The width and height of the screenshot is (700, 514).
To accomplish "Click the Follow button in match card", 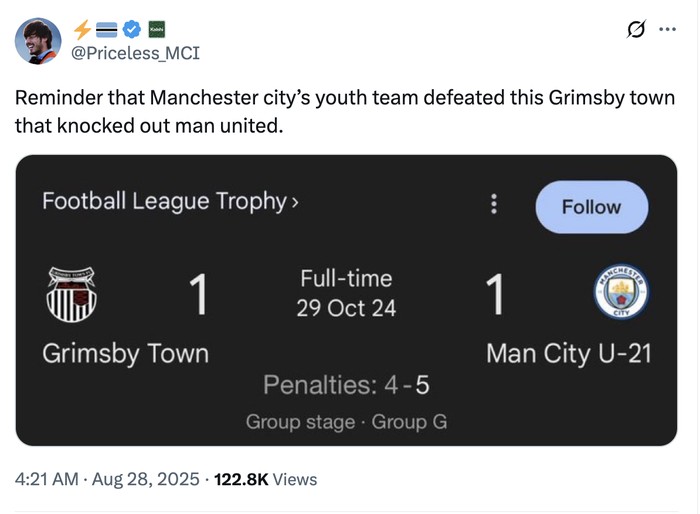I will 591,207.
